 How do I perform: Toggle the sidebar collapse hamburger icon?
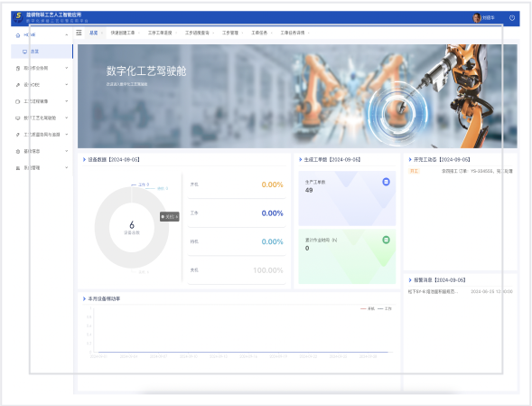(x=79, y=33)
